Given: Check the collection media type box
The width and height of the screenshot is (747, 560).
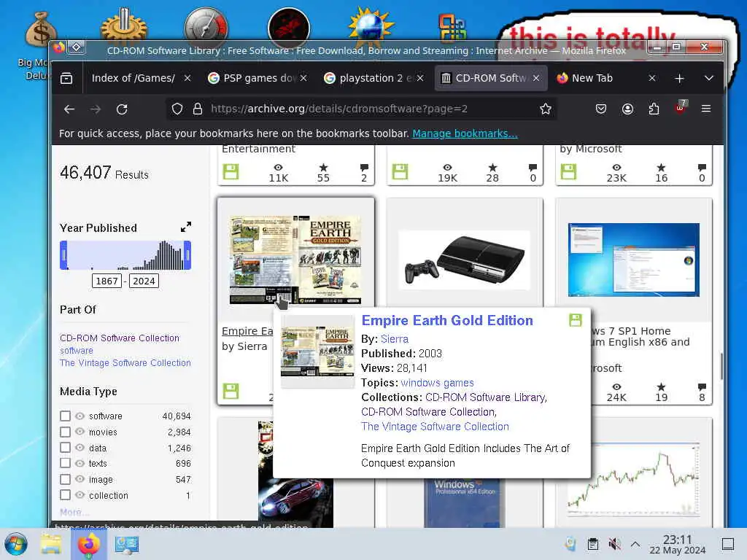Looking at the screenshot, I should coord(65,495).
